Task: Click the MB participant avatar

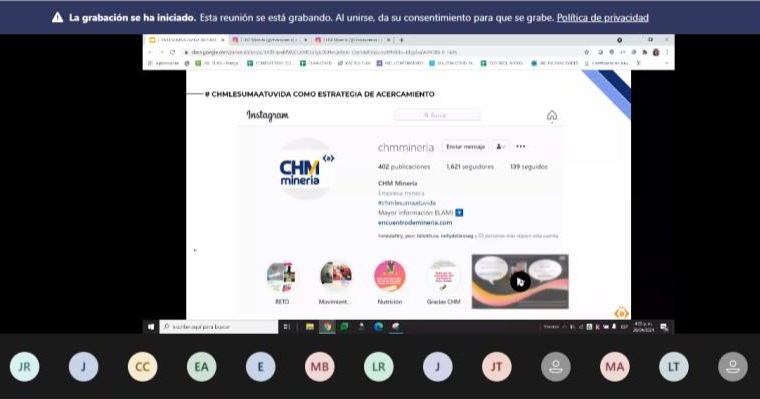Action: pyautogui.click(x=319, y=367)
